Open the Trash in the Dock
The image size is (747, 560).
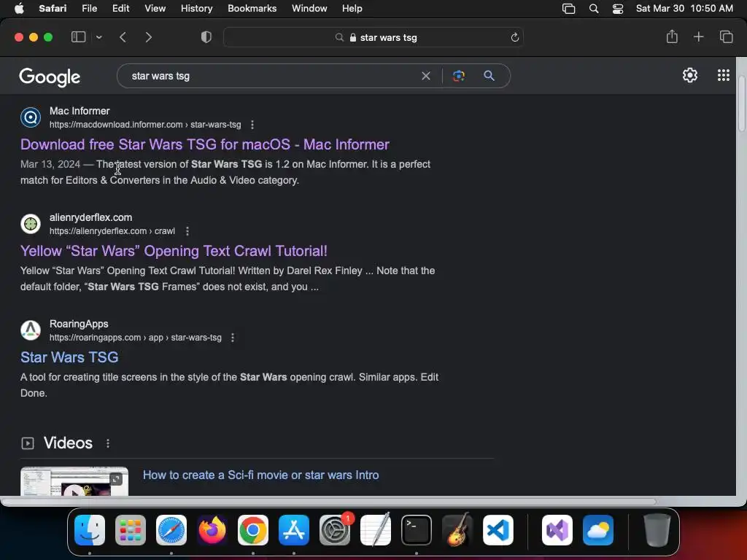[657, 530]
